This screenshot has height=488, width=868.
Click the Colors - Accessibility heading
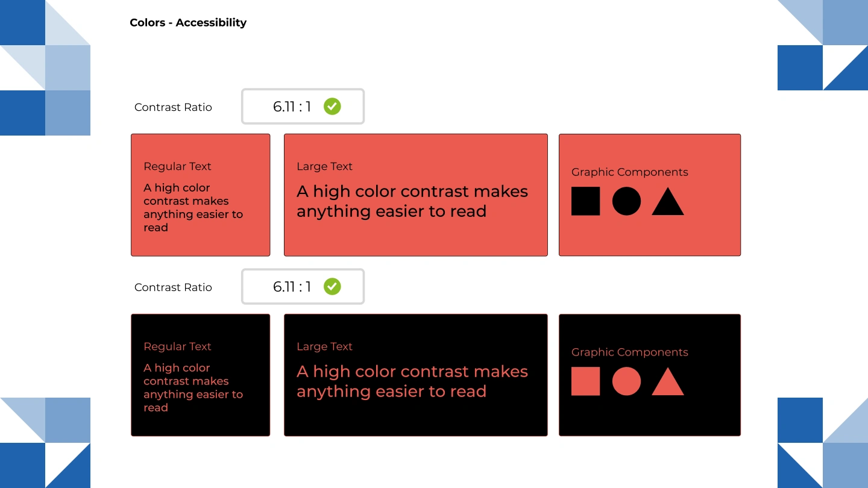188,23
